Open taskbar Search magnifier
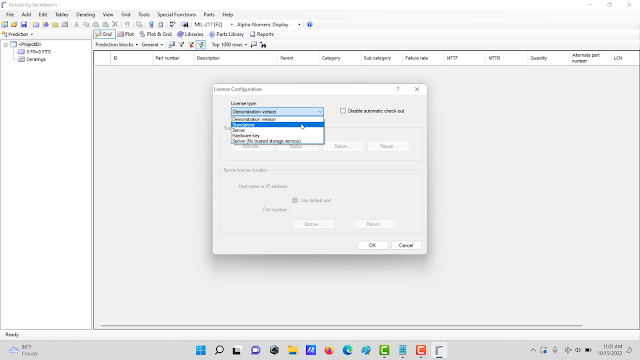640x360 pixels. pyautogui.click(x=219, y=350)
